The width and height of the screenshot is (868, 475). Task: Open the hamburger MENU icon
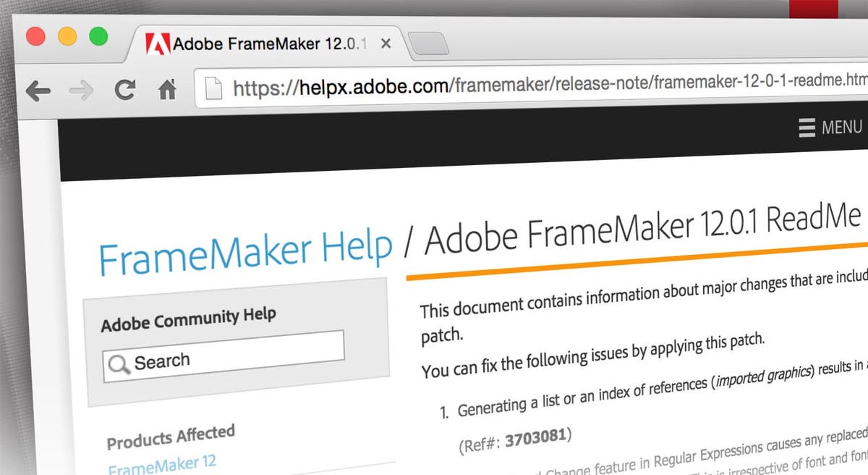(807, 129)
